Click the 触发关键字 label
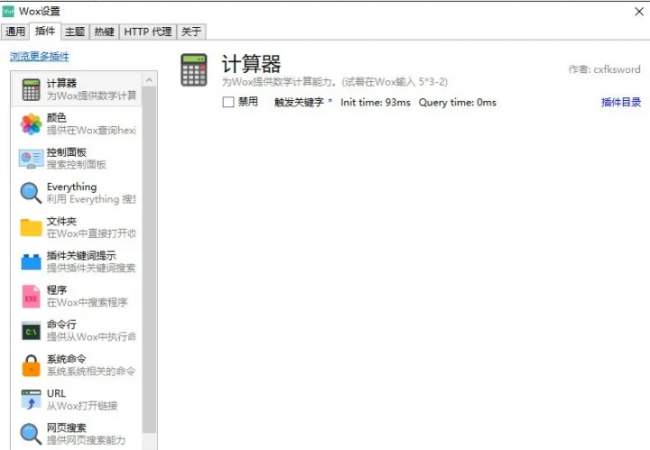 pyautogui.click(x=298, y=102)
